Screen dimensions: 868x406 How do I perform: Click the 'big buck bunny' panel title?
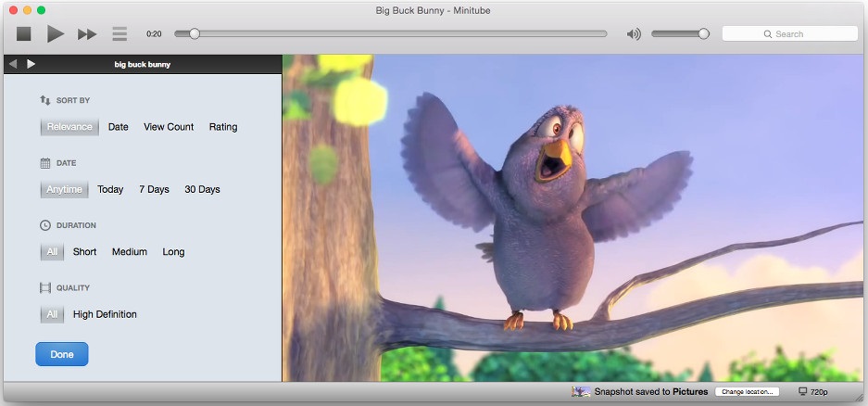point(143,64)
